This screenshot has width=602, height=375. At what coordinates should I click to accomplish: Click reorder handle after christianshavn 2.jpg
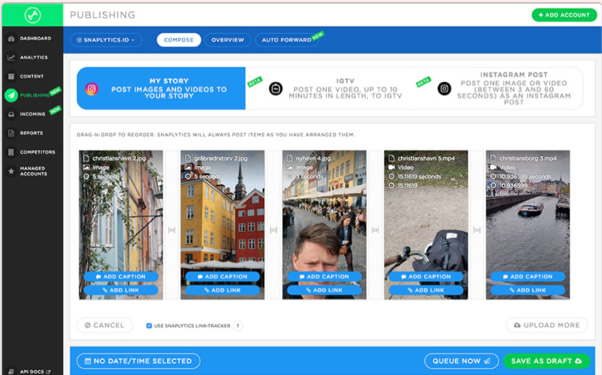(172, 230)
